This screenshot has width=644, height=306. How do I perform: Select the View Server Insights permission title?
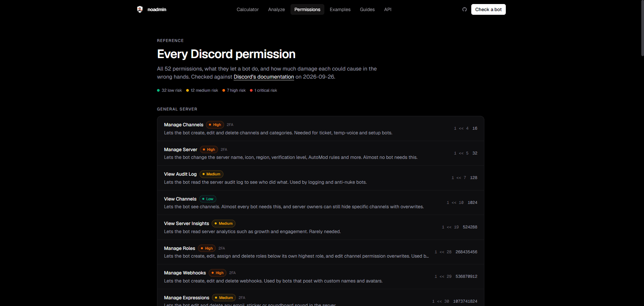[x=186, y=223]
